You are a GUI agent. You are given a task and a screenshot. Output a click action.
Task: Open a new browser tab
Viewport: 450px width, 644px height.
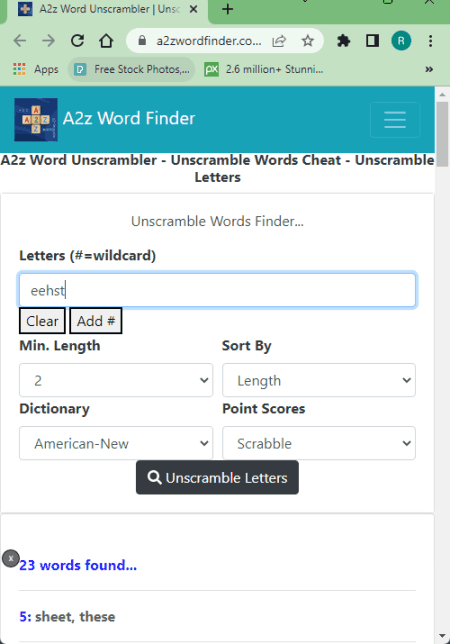(x=227, y=9)
